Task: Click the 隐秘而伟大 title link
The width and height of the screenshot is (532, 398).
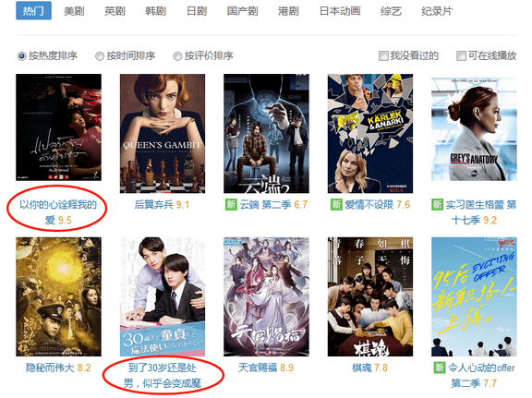Action: [50, 368]
